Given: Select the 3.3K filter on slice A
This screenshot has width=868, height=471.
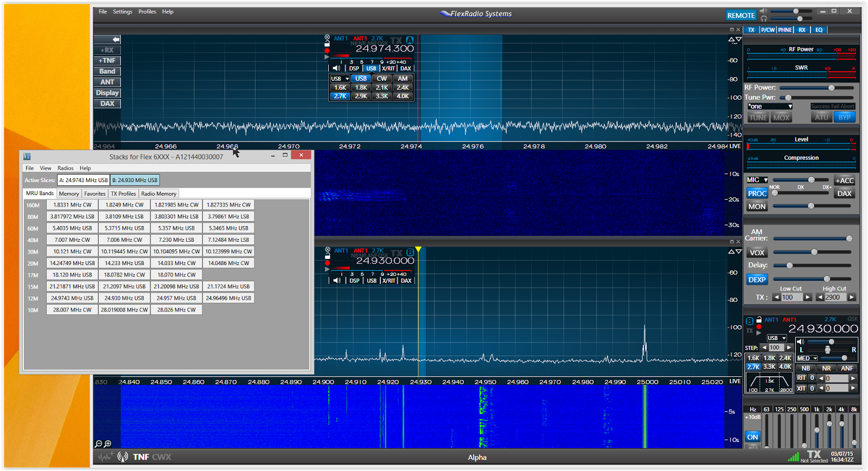Looking at the screenshot, I should [382, 96].
